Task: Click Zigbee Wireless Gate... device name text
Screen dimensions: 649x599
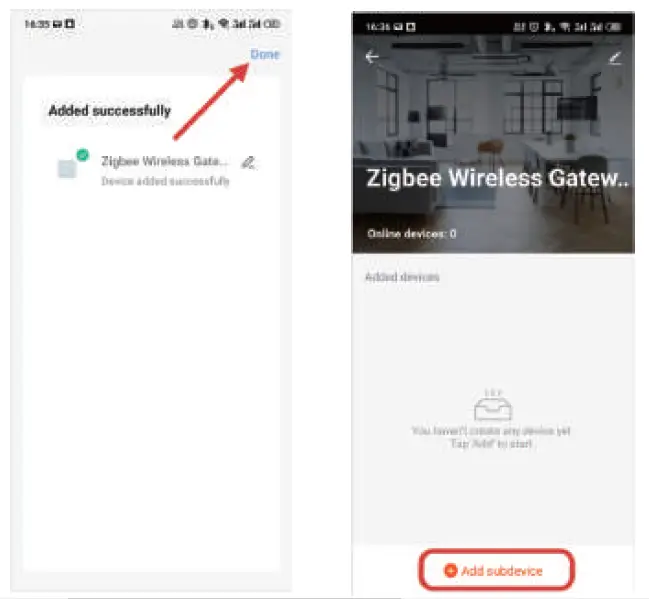Action: [164, 161]
